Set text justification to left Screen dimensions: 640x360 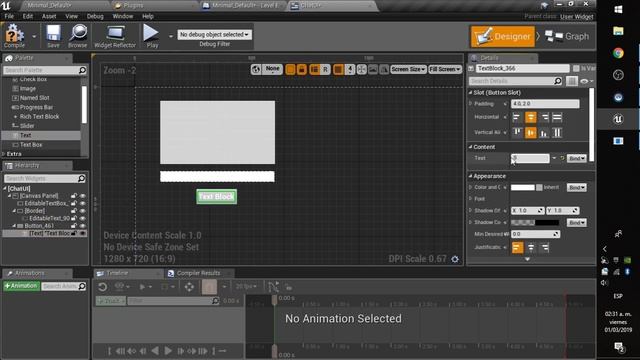tap(517, 247)
